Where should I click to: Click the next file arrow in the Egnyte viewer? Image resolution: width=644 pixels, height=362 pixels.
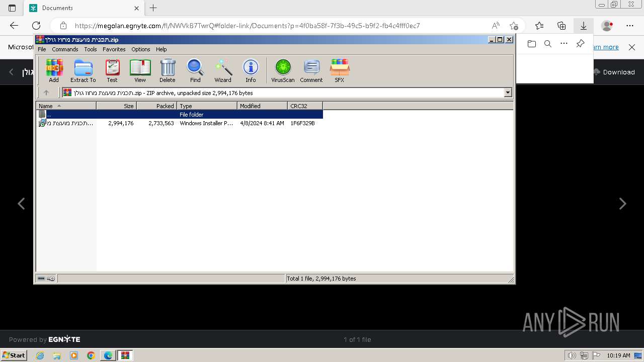623,204
